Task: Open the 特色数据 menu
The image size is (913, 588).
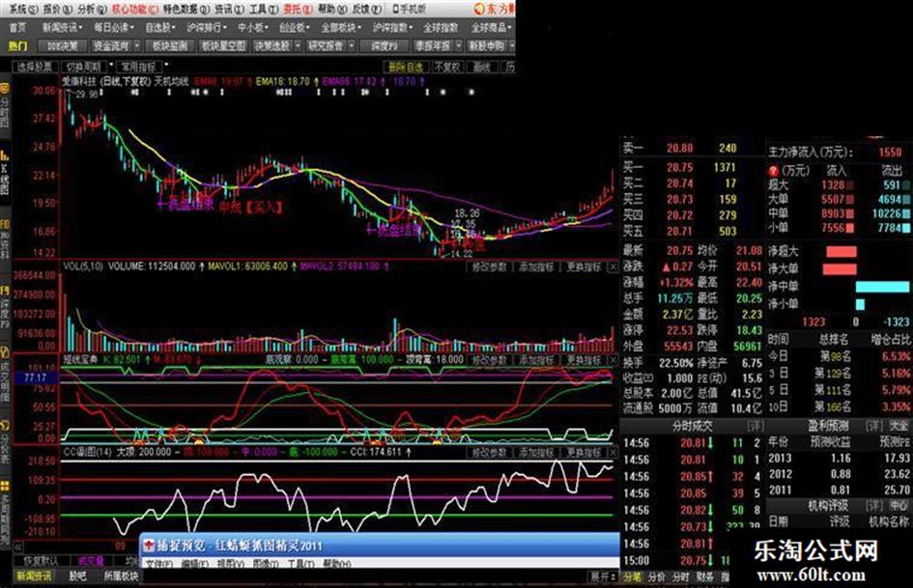Action: [x=185, y=10]
